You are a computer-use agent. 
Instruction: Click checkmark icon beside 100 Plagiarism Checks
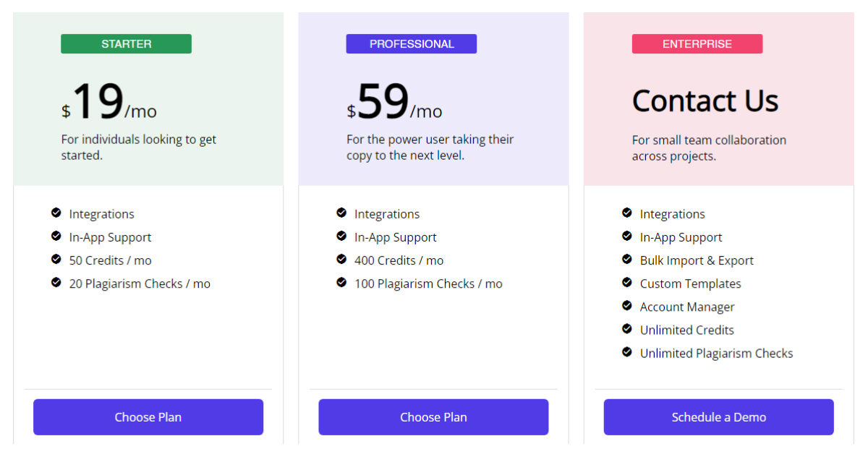click(x=341, y=283)
